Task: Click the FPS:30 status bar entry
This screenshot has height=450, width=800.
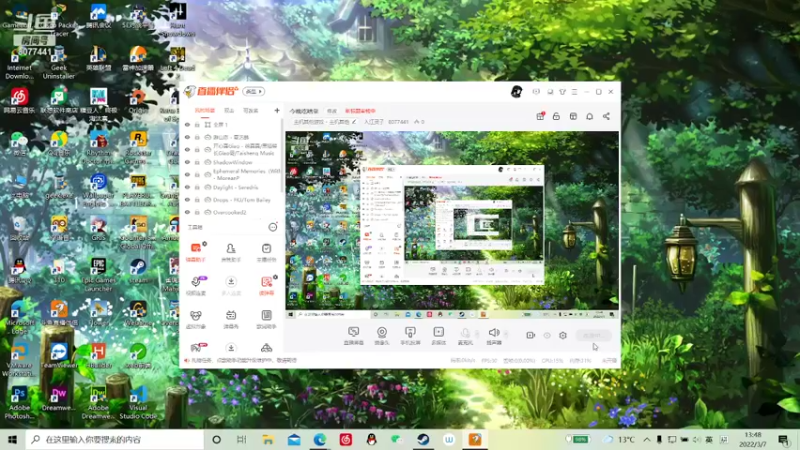Action: [489, 360]
